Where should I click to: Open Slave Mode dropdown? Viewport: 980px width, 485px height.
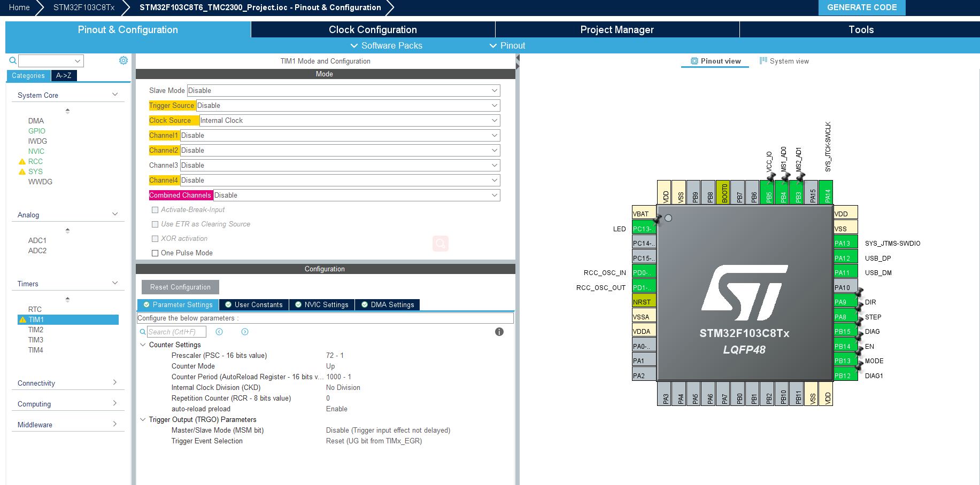(343, 91)
